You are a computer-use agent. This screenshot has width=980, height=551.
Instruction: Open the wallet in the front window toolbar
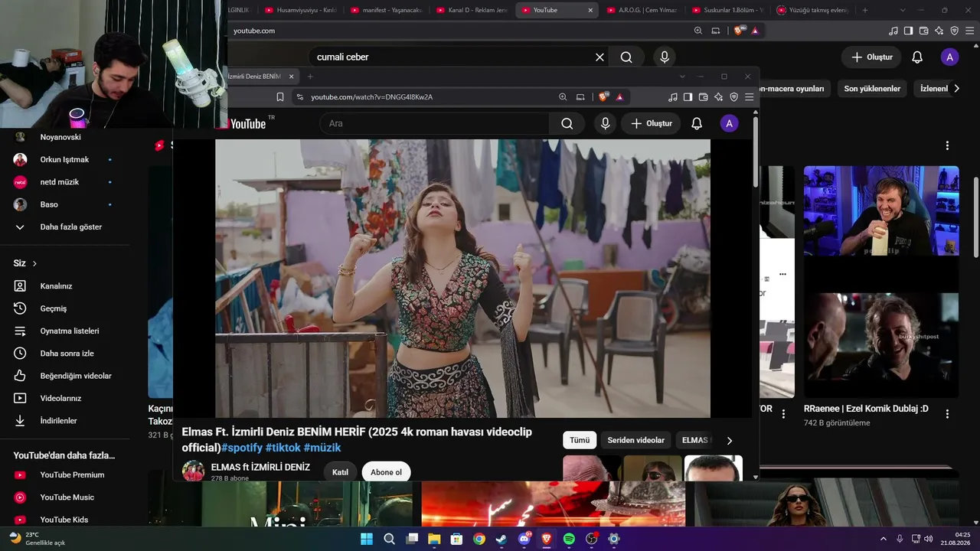click(703, 97)
